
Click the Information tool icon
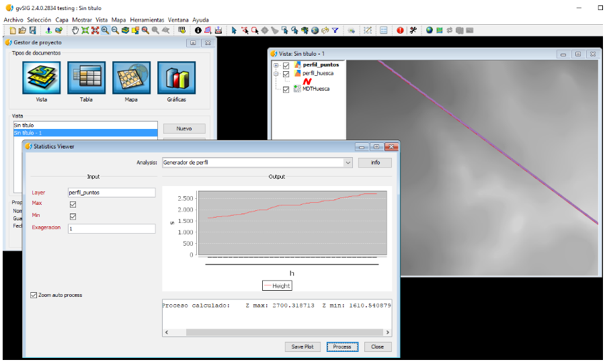click(198, 30)
